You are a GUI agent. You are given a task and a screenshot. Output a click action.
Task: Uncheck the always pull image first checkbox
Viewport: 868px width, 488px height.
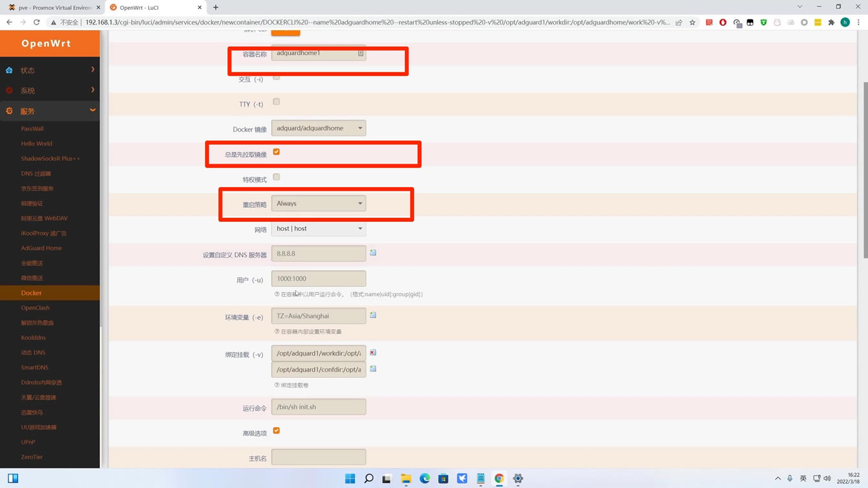[276, 152]
